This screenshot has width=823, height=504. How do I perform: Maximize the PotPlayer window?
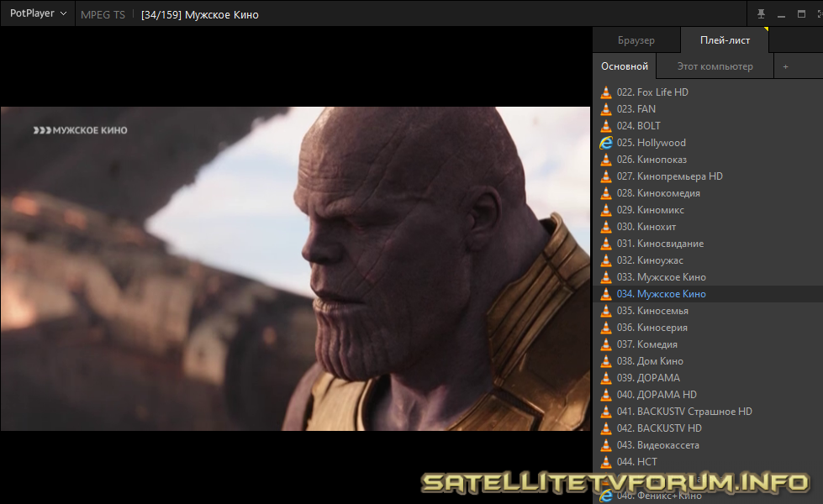[x=801, y=14]
